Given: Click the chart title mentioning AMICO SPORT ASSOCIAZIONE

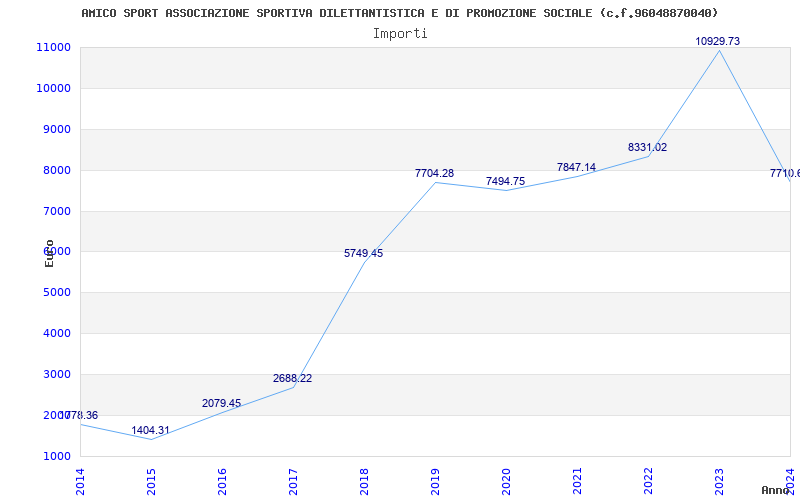Looking at the screenshot, I should click(399, 13).
